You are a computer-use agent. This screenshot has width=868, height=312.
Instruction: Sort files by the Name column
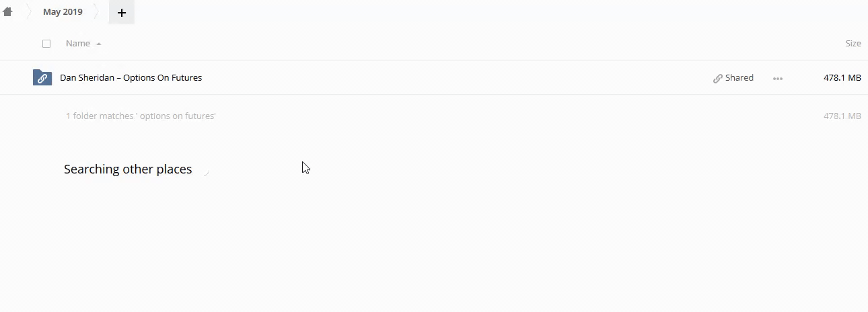(x=78, y=43)
